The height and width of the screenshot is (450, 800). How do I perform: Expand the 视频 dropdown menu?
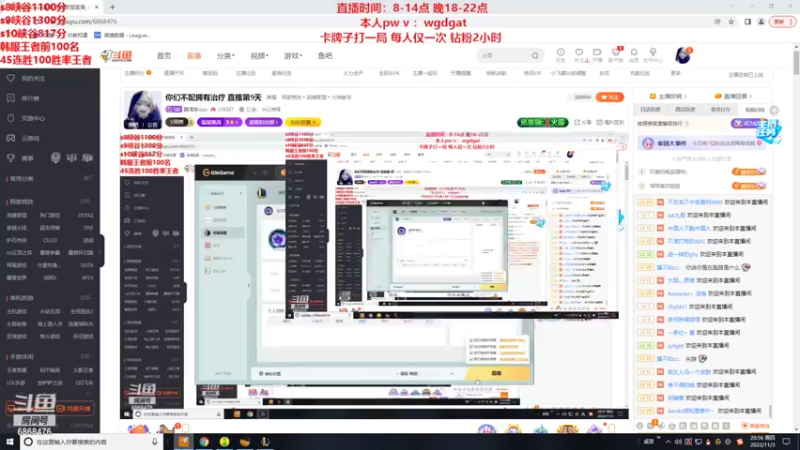(x=259, y=56)
